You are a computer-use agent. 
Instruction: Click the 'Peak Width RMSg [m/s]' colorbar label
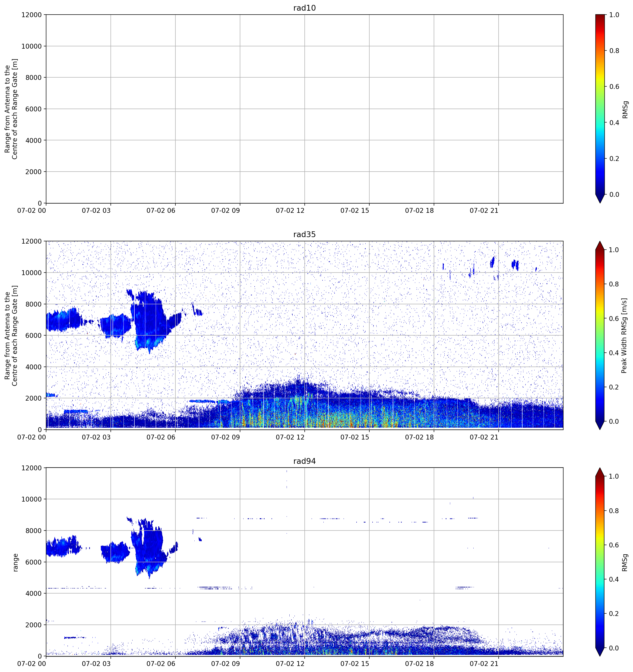tap(624, 335)
